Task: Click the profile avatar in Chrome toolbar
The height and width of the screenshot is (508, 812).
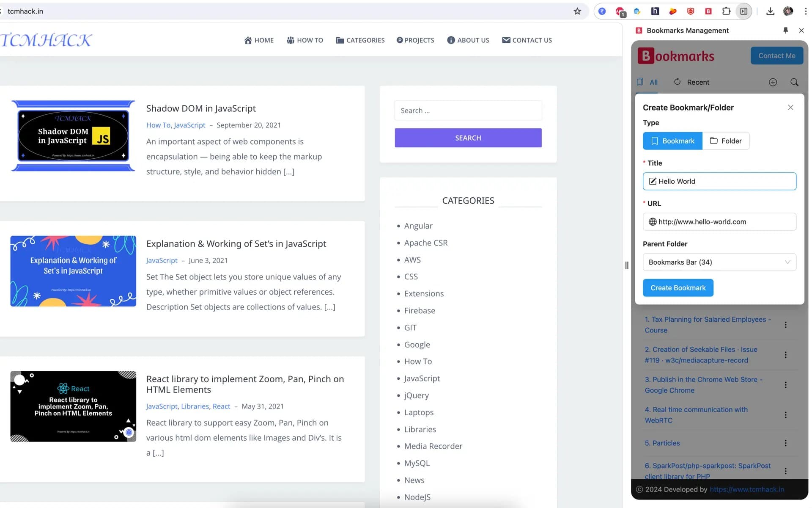Action: pos(788,11)
